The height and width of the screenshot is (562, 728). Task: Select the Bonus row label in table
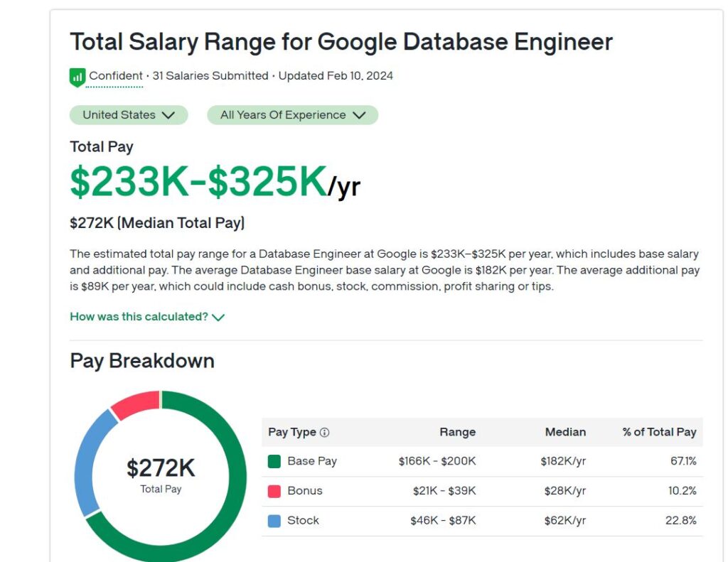tap(304, 491)
